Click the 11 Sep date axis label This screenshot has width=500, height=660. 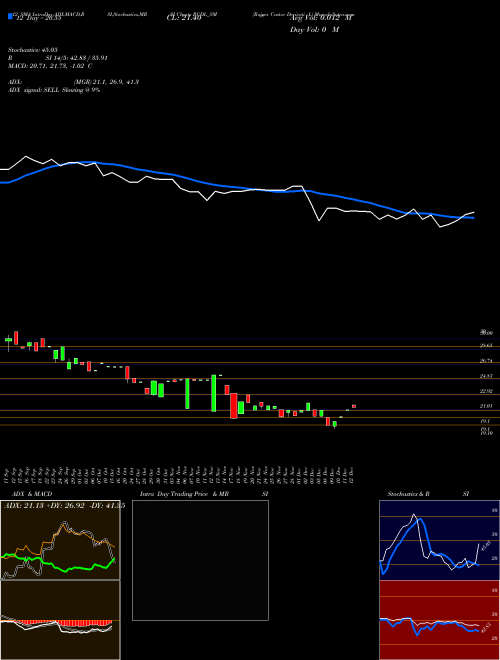pyautogui.click(x=7, y=474)
